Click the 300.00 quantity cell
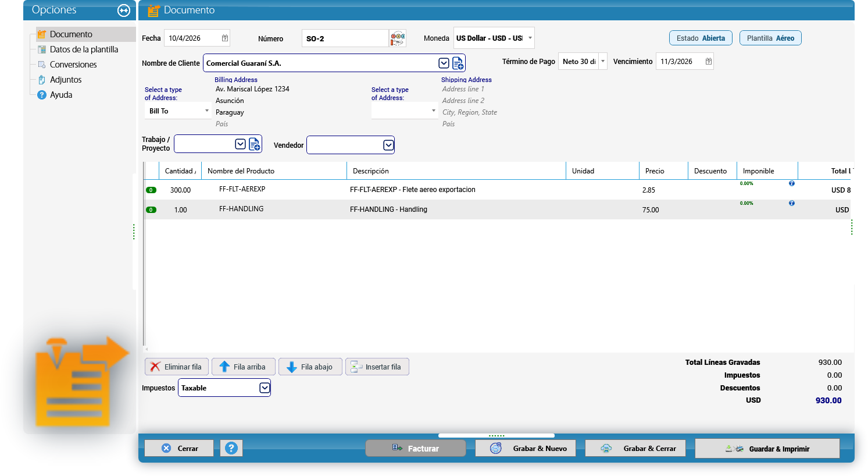The height and width of the screenshot is (476, 868). click(x=180, y=190)
